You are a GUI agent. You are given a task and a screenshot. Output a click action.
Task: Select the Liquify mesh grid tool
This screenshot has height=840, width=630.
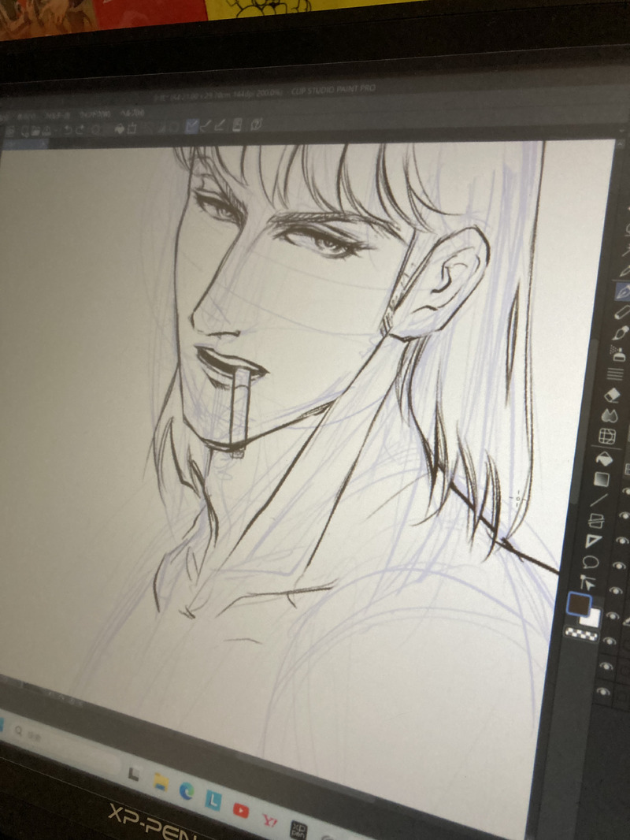tap(607, 437)
